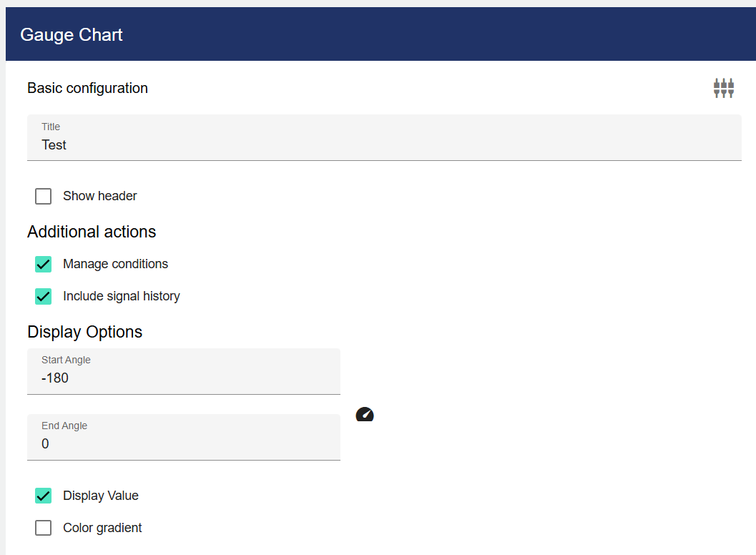Click the 'Color gradient' label text
This screenshot has height=555, width=756.
click(102, 528)
